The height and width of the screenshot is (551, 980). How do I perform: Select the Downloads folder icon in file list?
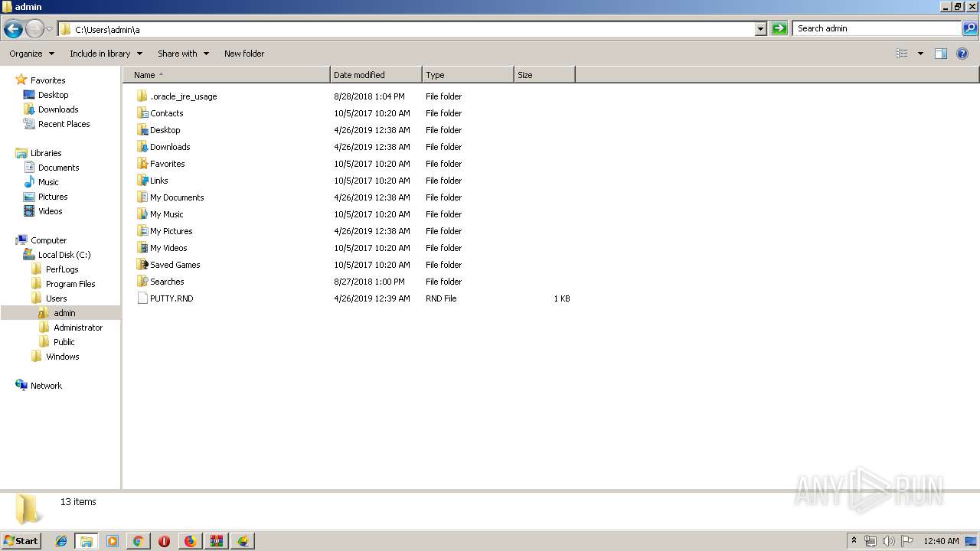(142, 147)
